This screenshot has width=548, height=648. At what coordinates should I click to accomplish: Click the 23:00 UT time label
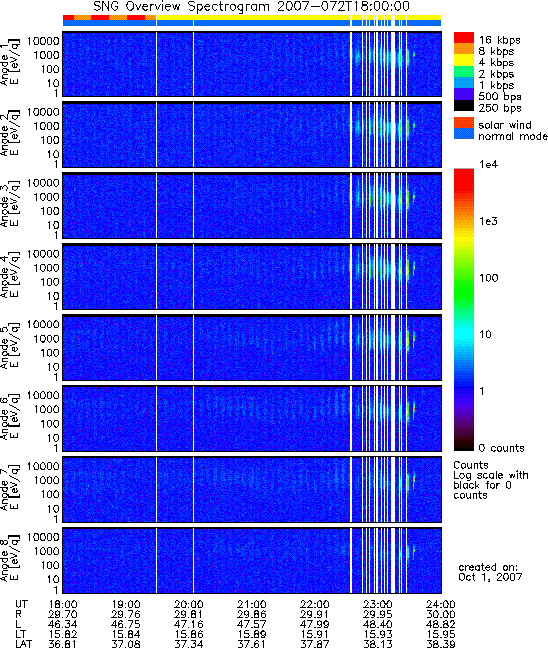click(378, 605)
